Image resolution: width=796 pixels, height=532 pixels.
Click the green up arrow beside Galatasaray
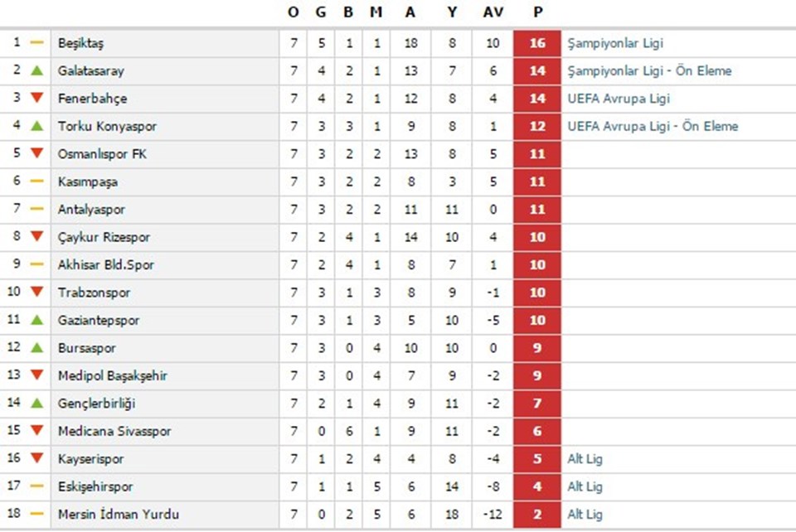click(x=36, y=70)
